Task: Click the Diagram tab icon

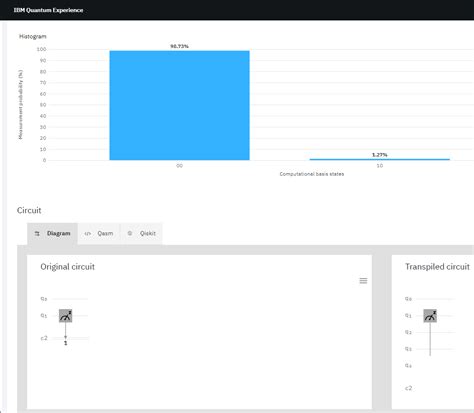Action: click(37, 234)
